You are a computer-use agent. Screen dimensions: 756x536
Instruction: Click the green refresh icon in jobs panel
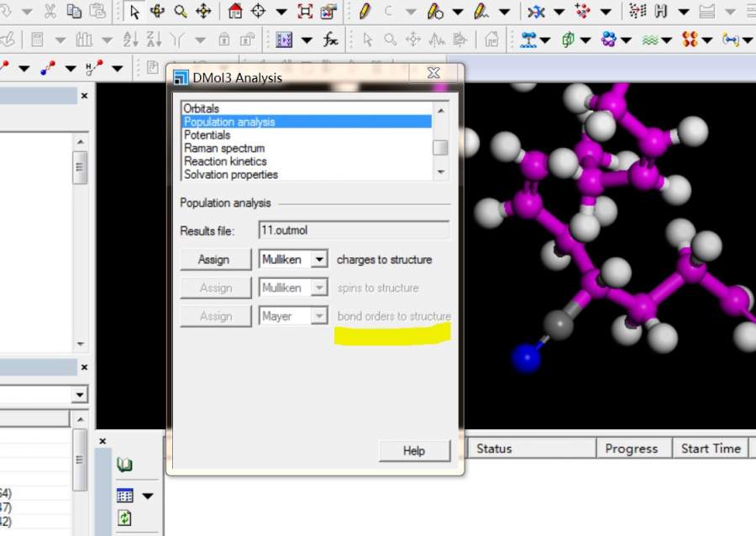point(125,518)
